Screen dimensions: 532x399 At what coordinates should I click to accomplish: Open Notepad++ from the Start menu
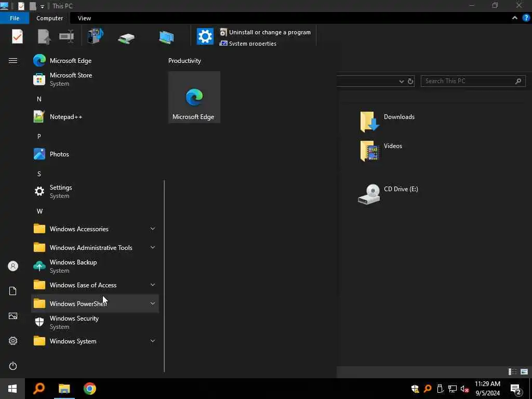pyautogui.click(x=95, y=117)
